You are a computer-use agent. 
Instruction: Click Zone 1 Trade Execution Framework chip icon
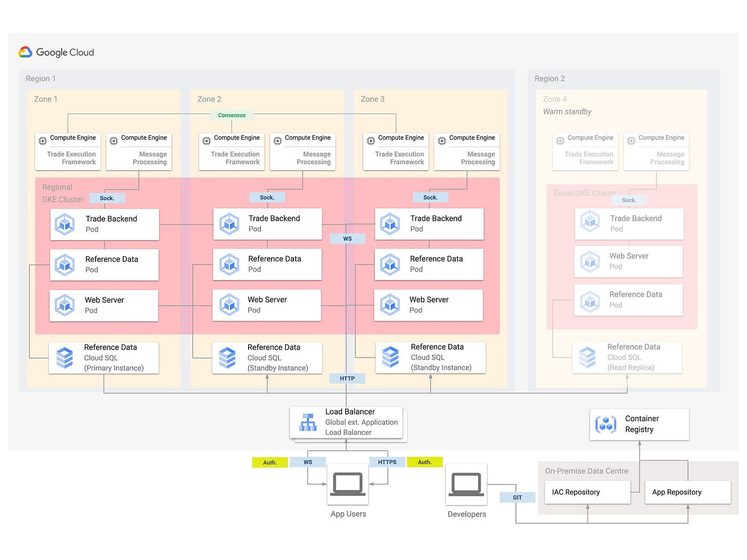(x=43, y=141)
